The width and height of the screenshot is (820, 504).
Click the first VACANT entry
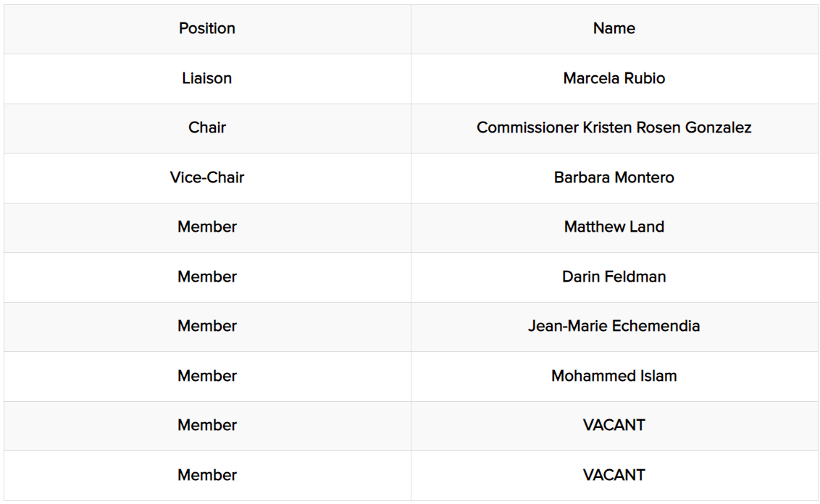pos(614,425)
